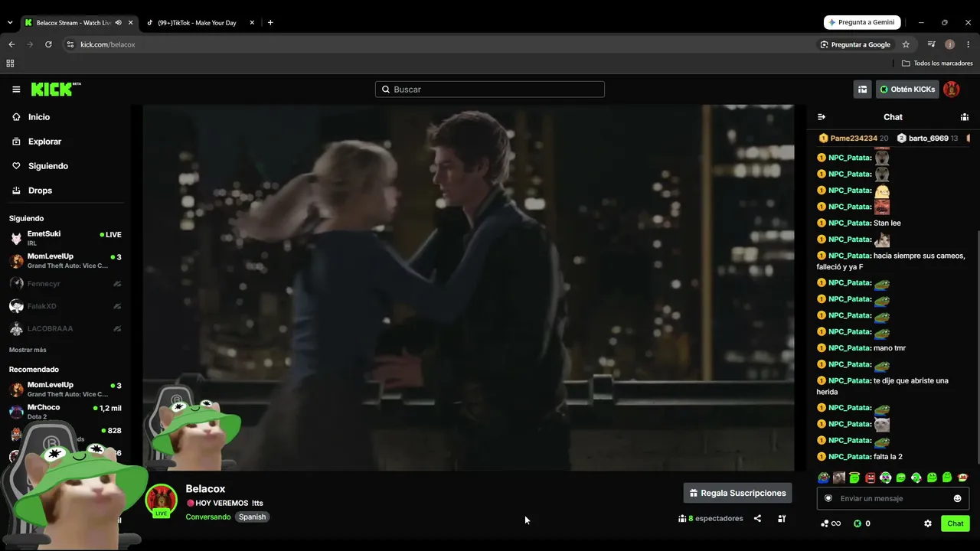Open the inventory box icon beside Obtén KICKs
This screenshot has width=980, height=551.
[863, 90]
